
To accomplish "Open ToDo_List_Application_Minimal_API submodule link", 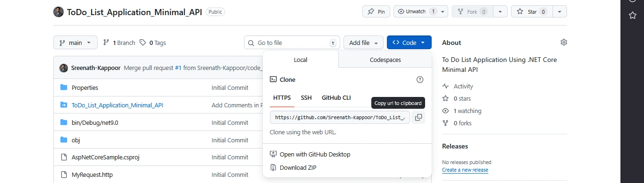I will (x=117, y=105).
